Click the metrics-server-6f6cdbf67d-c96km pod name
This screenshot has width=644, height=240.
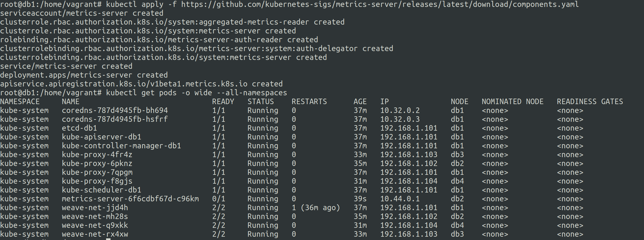pos(130,199)
